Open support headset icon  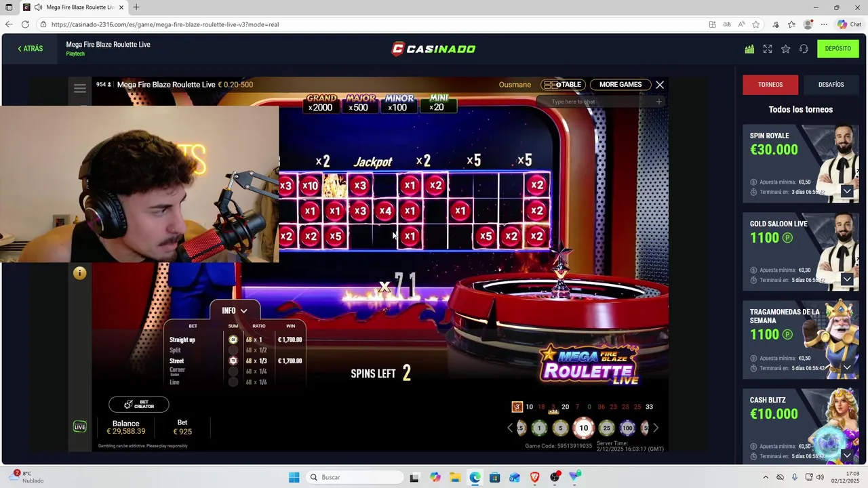point(804,49)
